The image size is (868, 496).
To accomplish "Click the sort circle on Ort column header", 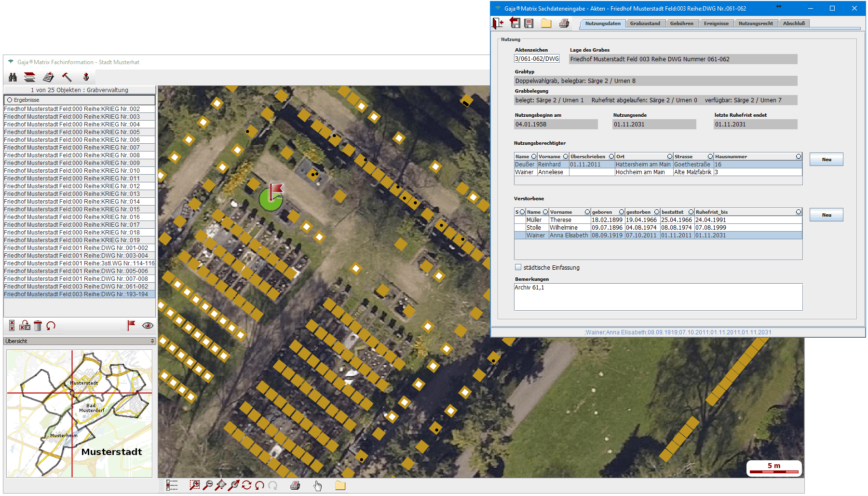I will click(x=669, y=156).
